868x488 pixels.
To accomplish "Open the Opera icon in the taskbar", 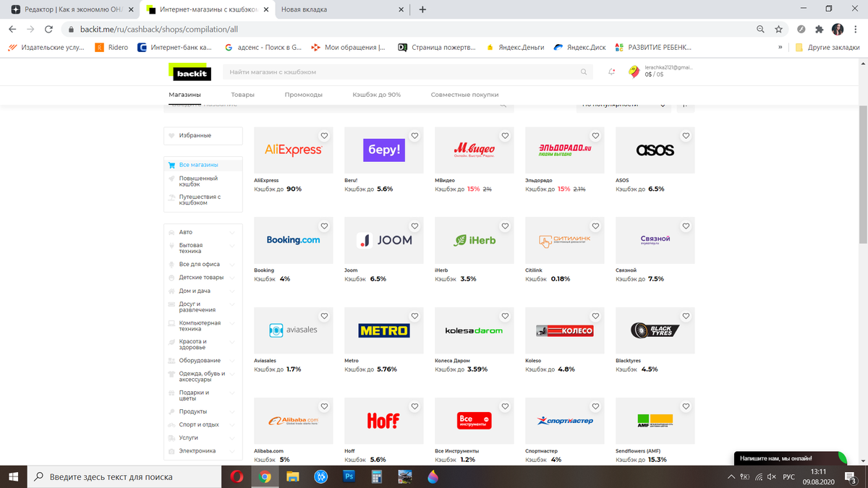I will tap(237, 476).
